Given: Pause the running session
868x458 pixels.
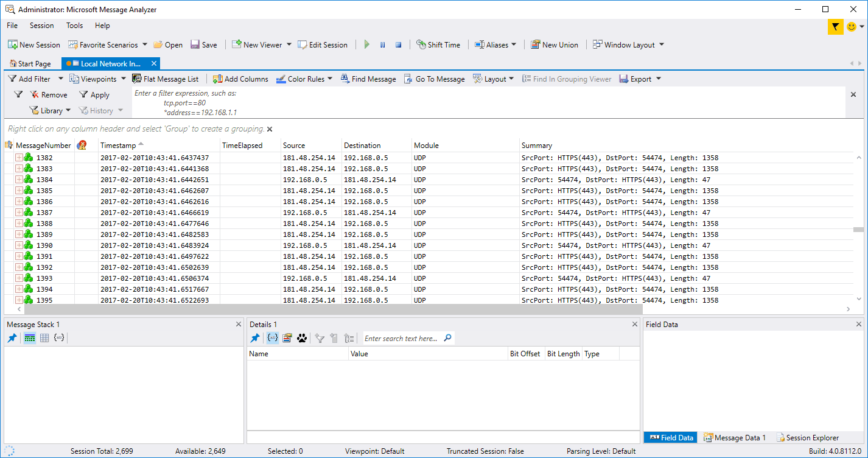Looking at the screenshot, I should (x=382, y=44).
